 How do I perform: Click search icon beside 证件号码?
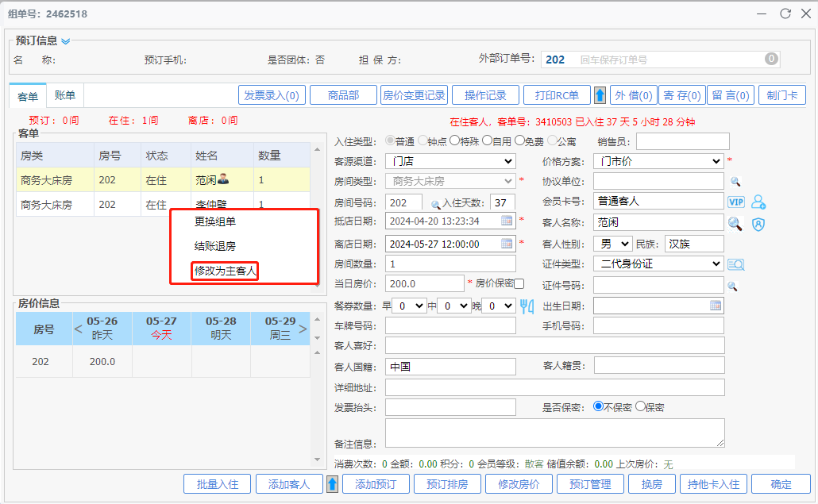point(732,287)
